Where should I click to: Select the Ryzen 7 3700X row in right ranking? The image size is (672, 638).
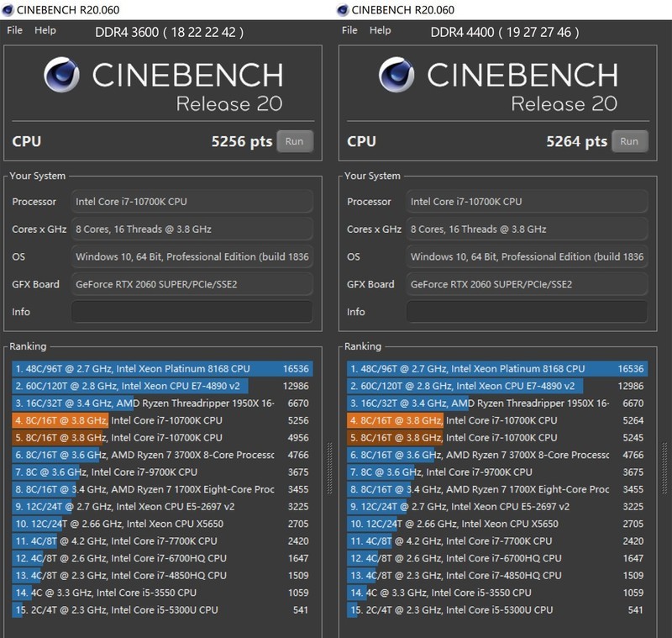coord(496,455)
